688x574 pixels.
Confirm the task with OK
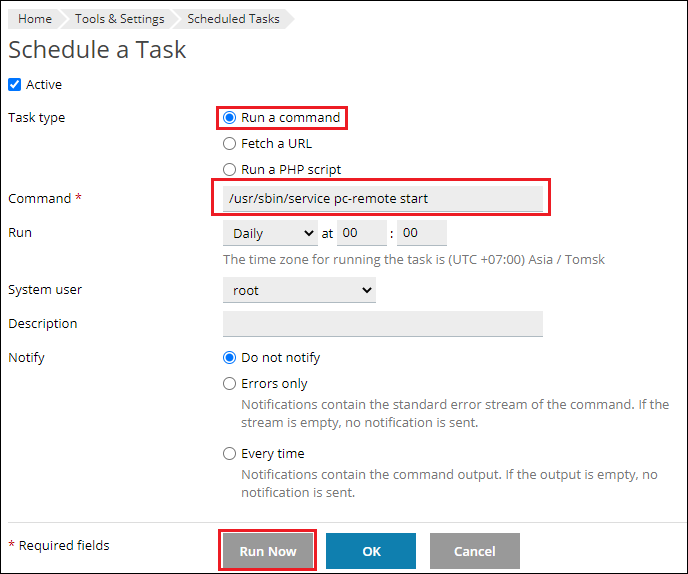371,551
